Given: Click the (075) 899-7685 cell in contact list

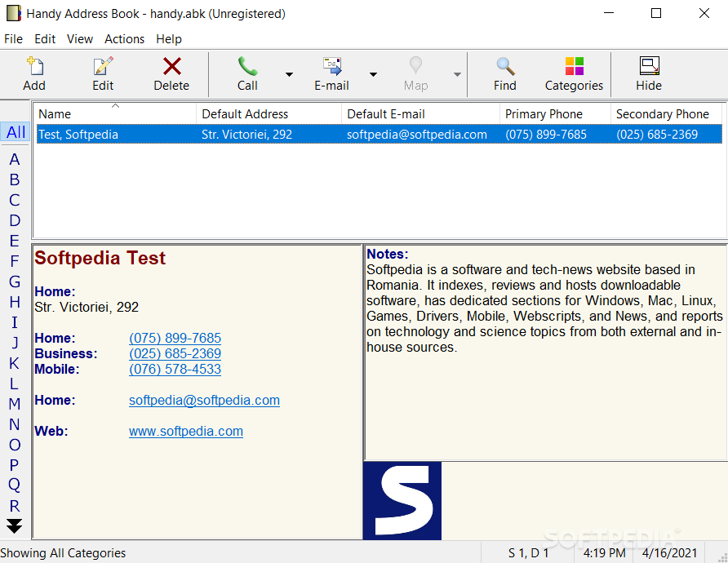Looking at the screenshot, I should coord(546,135).
